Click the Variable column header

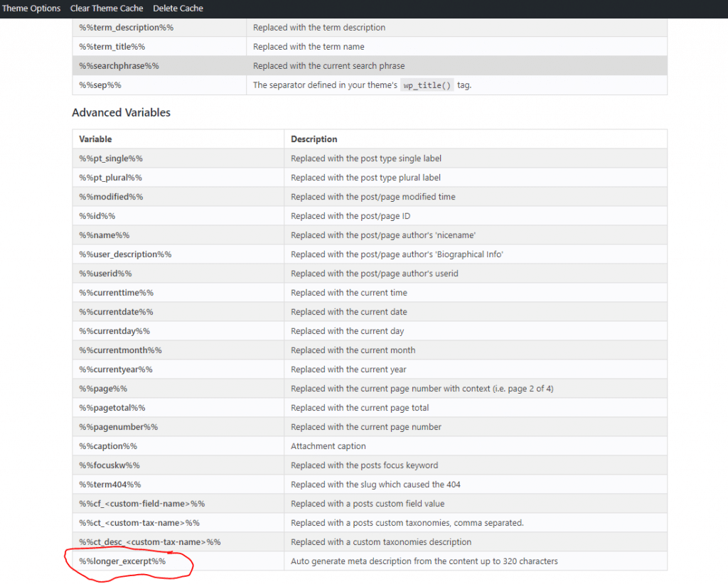(x=95, y=139)
